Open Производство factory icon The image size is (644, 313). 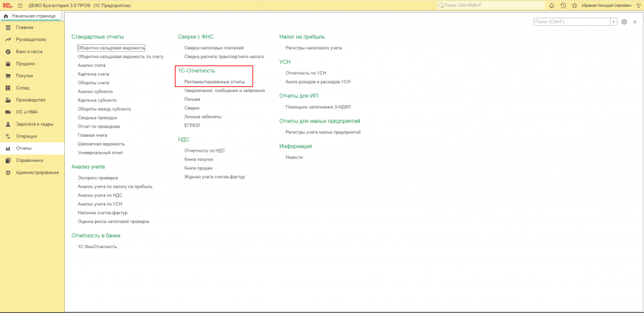(8, 100)
